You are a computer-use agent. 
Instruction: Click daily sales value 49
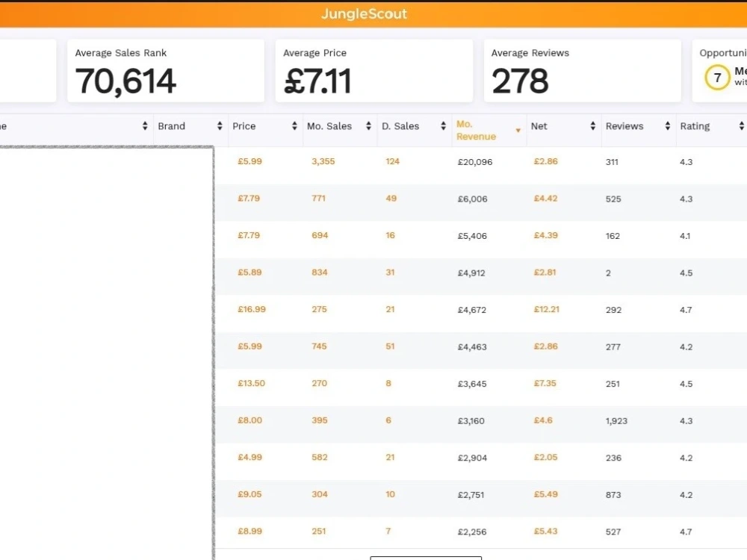(x=391, y=199)
